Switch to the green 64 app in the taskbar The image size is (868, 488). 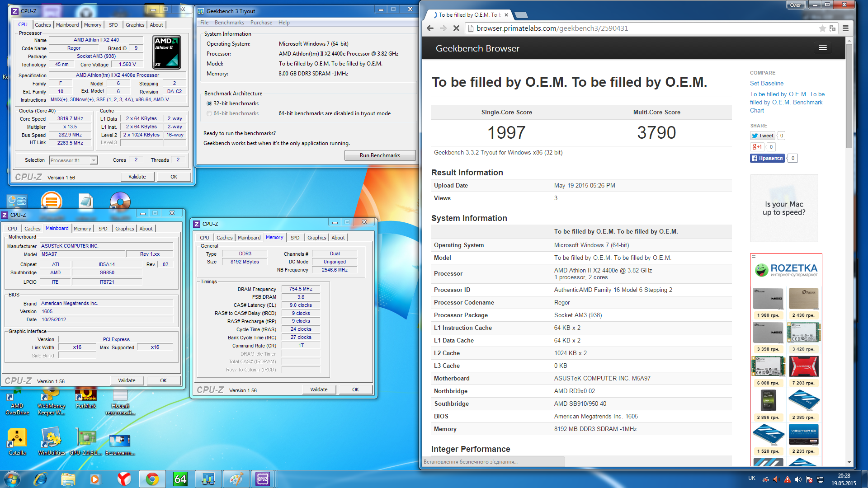(180, 479)
